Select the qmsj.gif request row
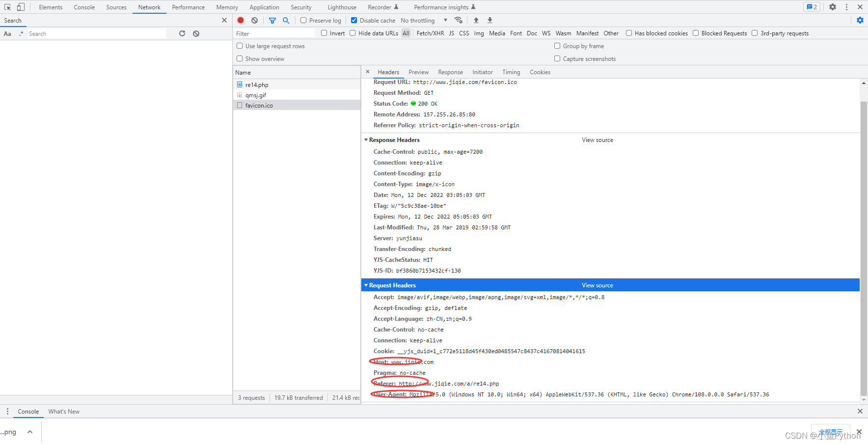Viewport: 868px width, 445px height. click(297, 95)
